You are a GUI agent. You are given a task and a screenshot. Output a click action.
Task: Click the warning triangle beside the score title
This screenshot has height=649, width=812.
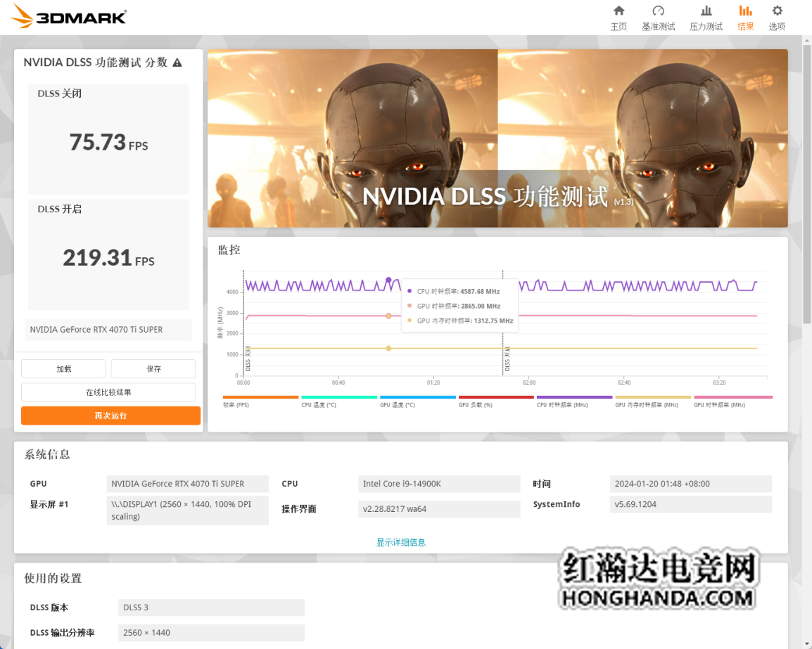(177, 63)
